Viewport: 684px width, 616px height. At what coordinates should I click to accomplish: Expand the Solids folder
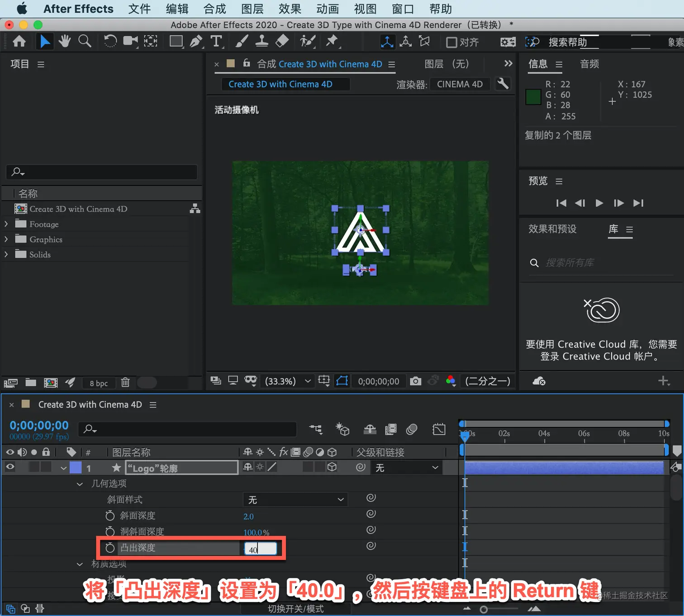[6, 254]
